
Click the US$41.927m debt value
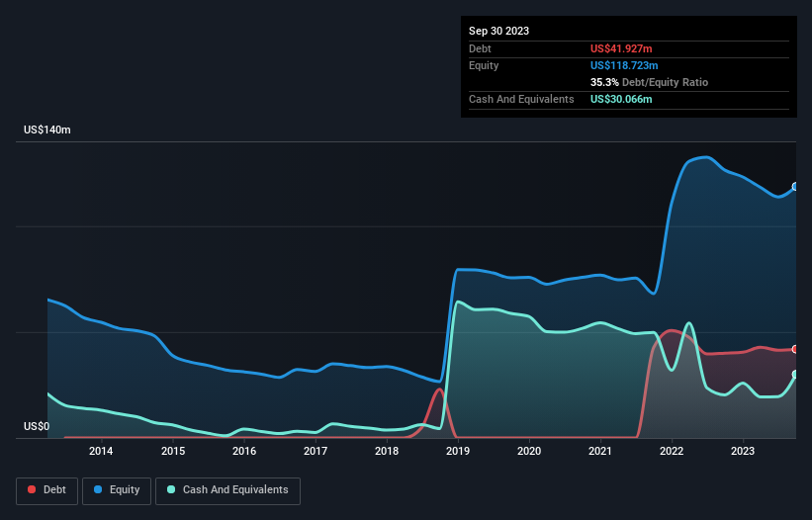click(621, 48)
